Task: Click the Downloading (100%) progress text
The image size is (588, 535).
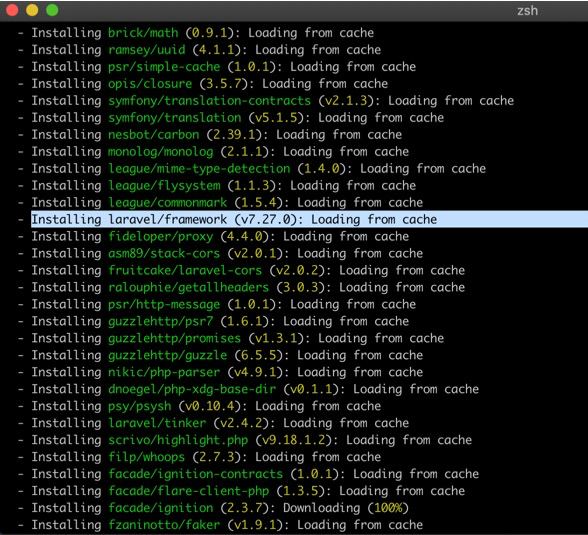Action: point(345,508)
